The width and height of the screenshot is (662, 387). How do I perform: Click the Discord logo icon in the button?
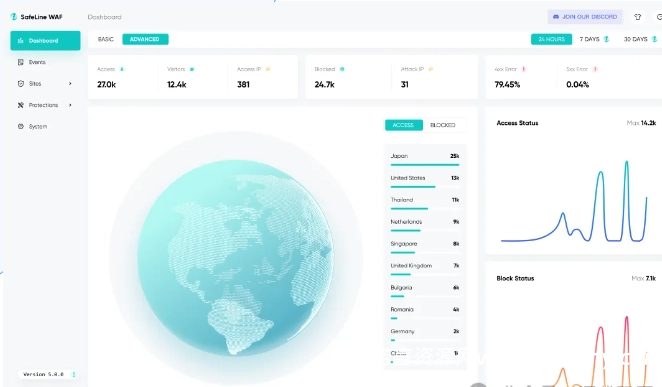[556, 17]
